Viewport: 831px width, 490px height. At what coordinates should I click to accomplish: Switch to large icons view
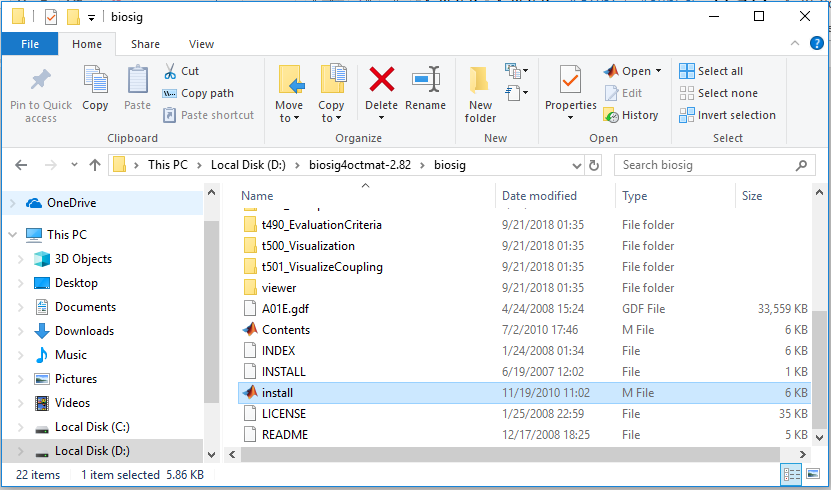click(x=812, y=474)
